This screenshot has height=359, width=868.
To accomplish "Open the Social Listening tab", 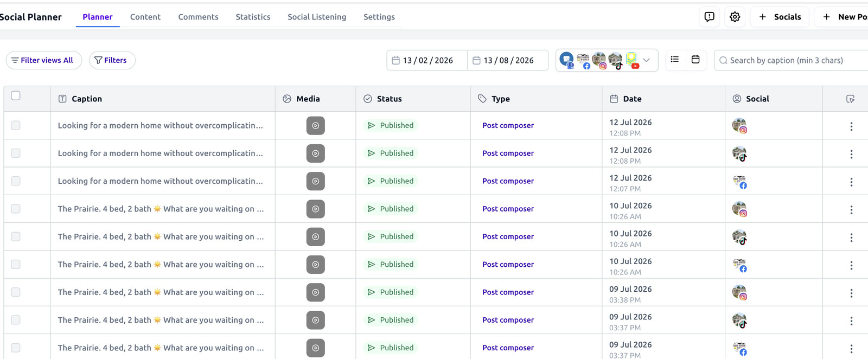I will (x=317, y=17).
